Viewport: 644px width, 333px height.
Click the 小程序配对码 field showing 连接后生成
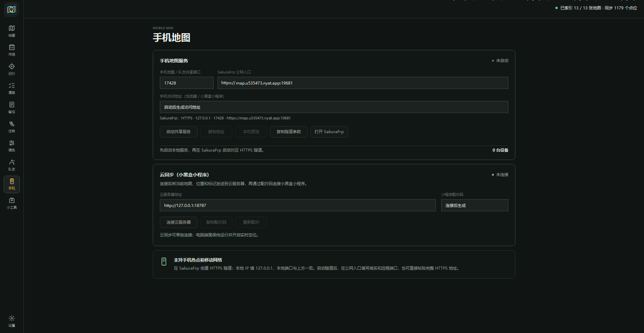[x=475, y=205]
